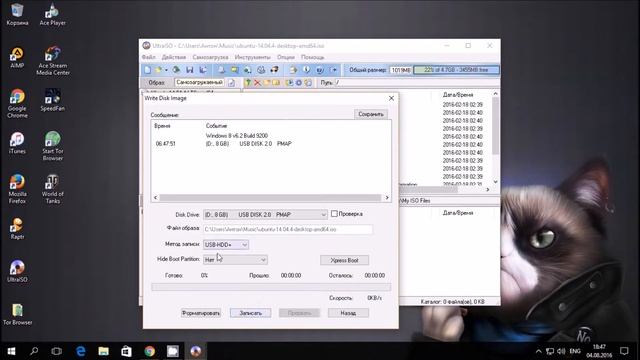640x360 pixels.
Task: Open the Raptr desktop icon
Action: coord(17,229)
